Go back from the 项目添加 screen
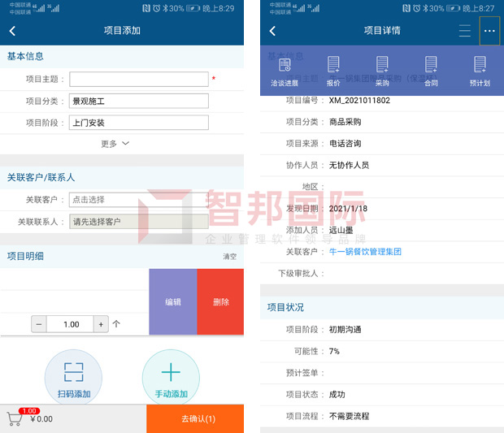This screenshot has width=504, height=433. pos(12,31)
